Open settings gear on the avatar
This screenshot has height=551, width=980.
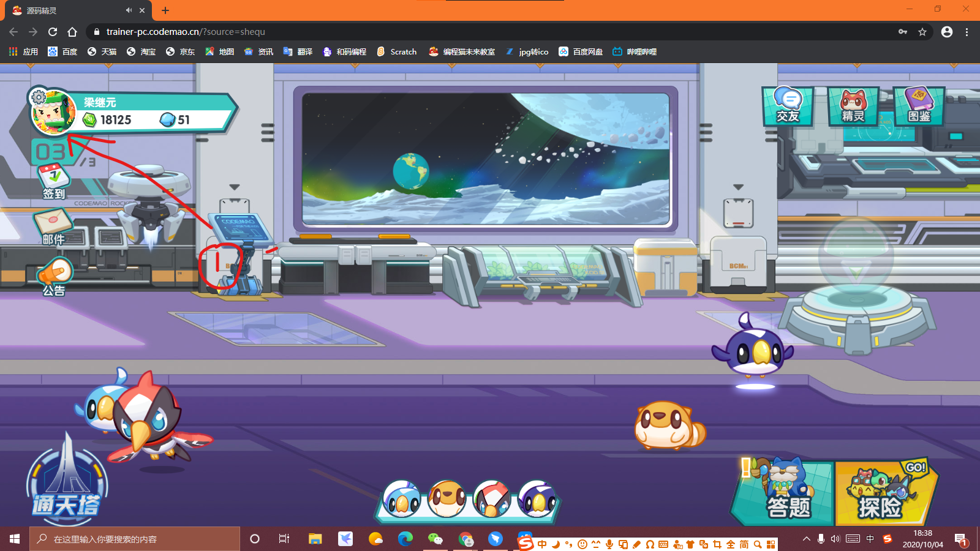(39, 97)
